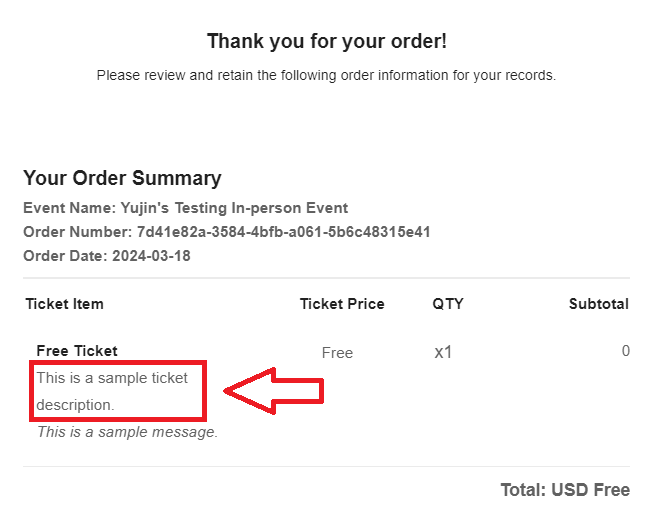Viewport: 646px width, 524px height.
Task: Click the Your Order Summary heading
Action: [122, 178]
